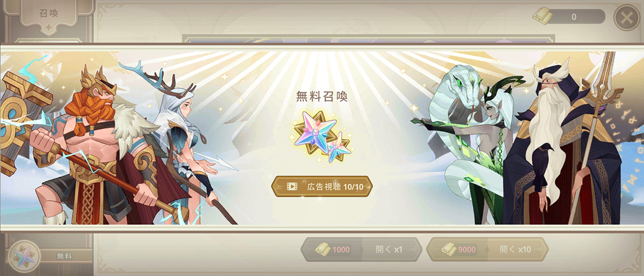Click the gold bar icon next to 1000
This screenshot has width=644, height=276.
click(x=323, y=249)
